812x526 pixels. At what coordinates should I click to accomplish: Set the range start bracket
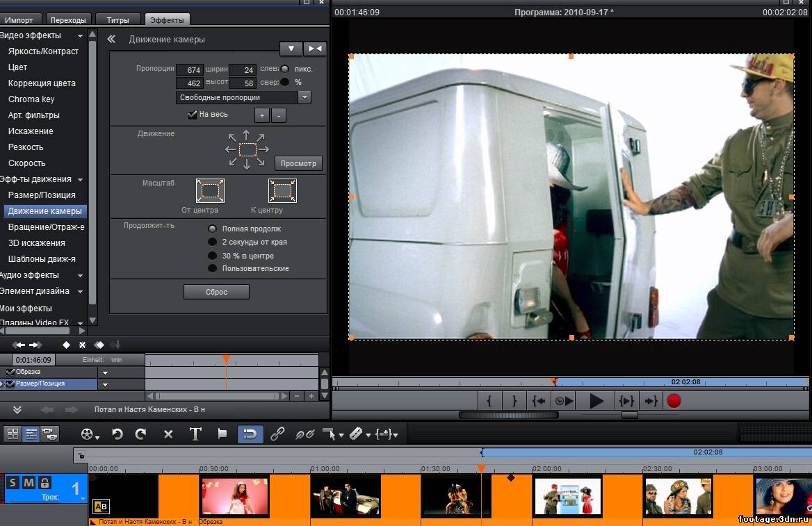pyautogui.click(x=489, y=401)
